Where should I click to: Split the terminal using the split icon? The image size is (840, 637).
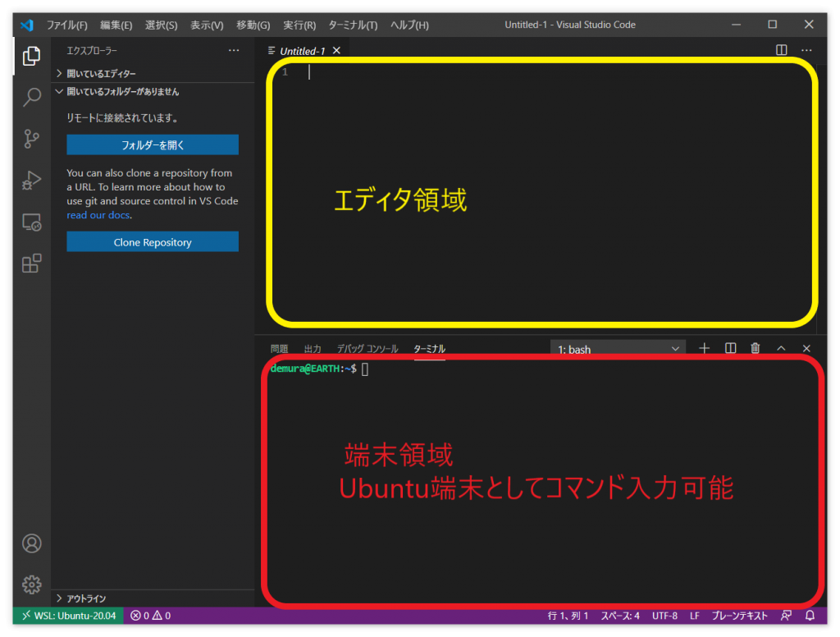point(730,349)
